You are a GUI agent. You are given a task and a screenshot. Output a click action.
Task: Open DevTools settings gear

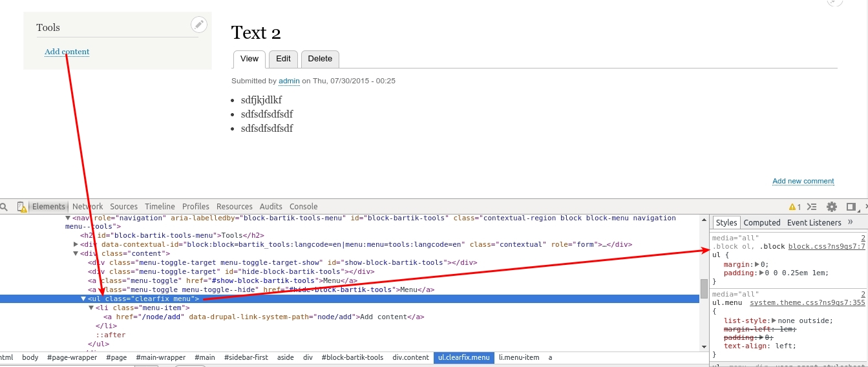coord(832,207)
